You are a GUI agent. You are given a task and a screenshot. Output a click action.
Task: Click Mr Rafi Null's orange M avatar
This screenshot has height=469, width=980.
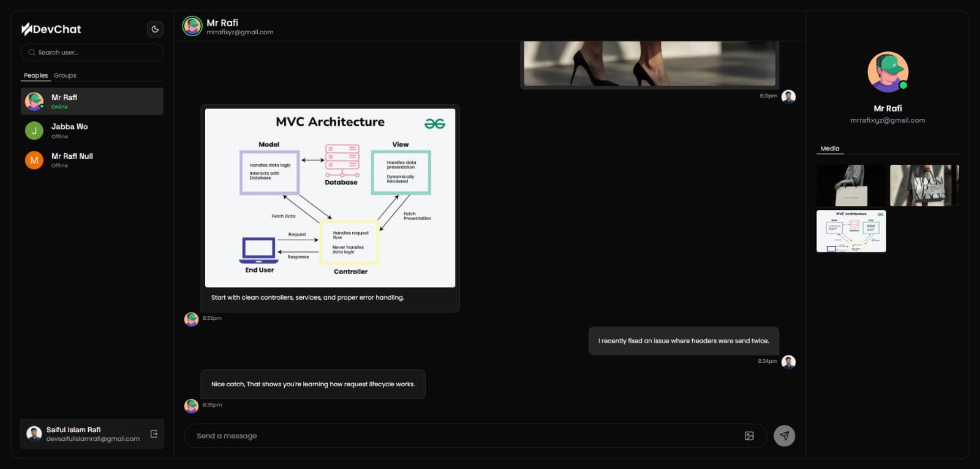pos(34,160)
